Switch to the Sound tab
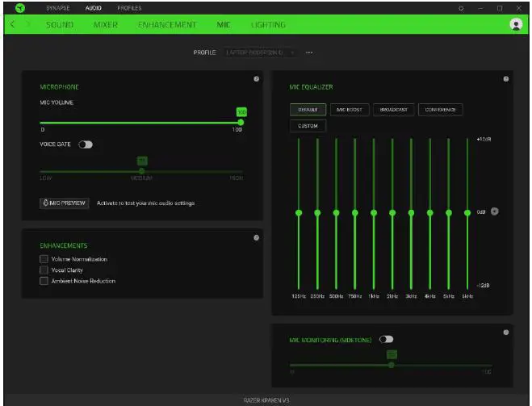 click(x=60, y=25)
